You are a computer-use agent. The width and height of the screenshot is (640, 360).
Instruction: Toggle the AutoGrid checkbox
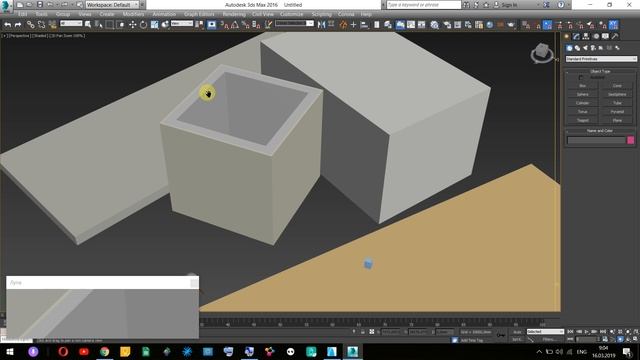[581, 77]
